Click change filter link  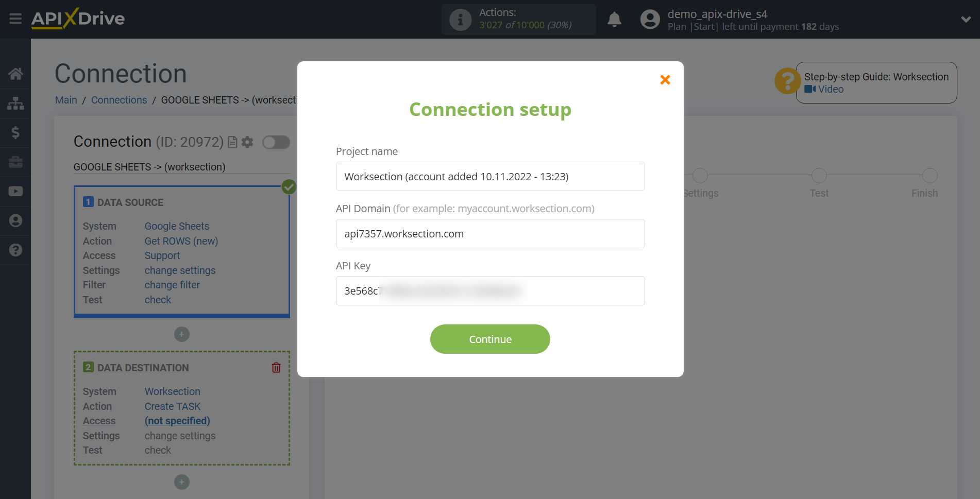172,285
